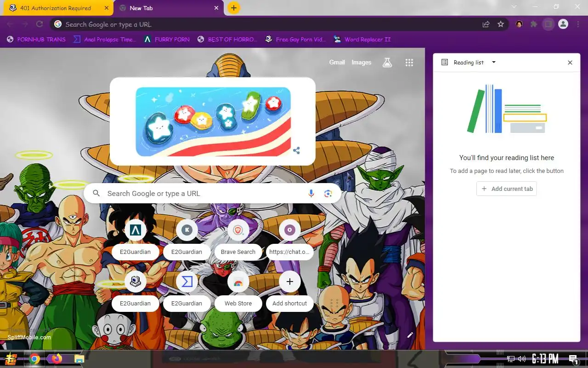Click the Add shortcut plus tile
This screenshot has width=588, height=368.
289,292
